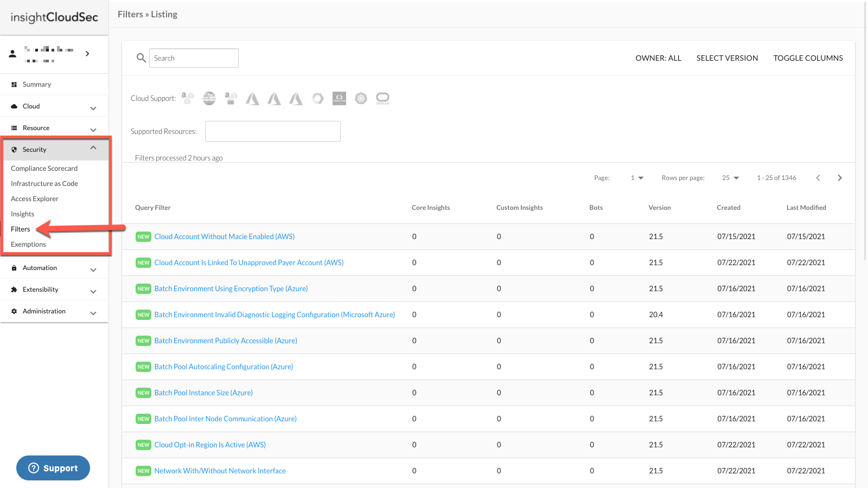Click the Extensibility puzzle icon
This screenshot has width=868, height=488.
14,290
